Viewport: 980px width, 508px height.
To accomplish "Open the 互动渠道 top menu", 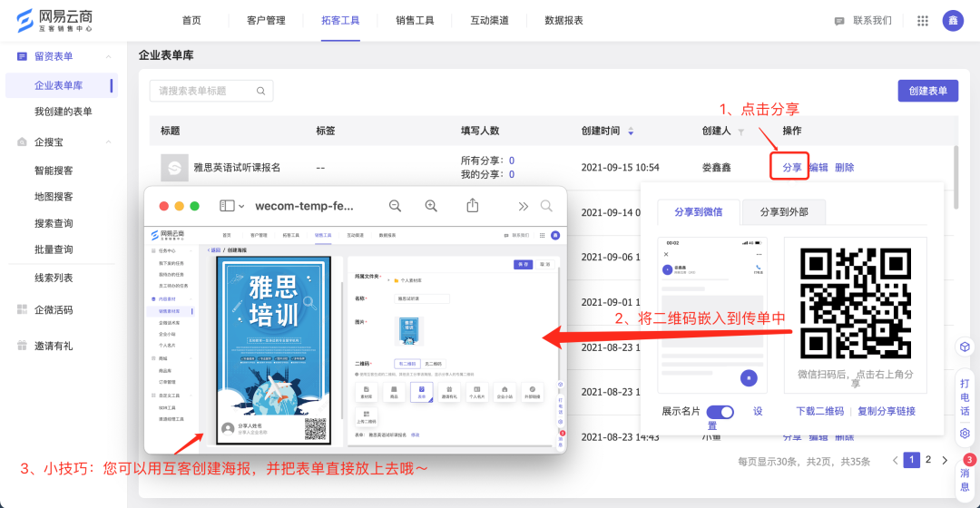I will pos(489,21).
